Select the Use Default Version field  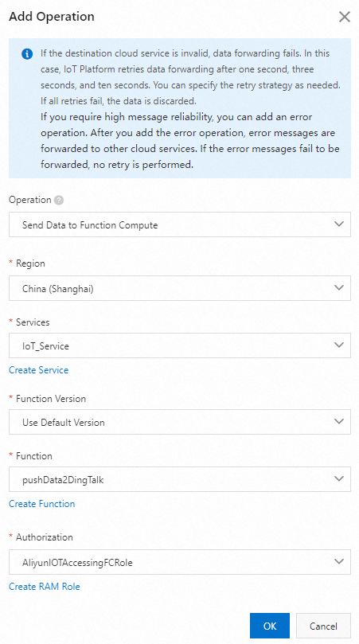180,422
